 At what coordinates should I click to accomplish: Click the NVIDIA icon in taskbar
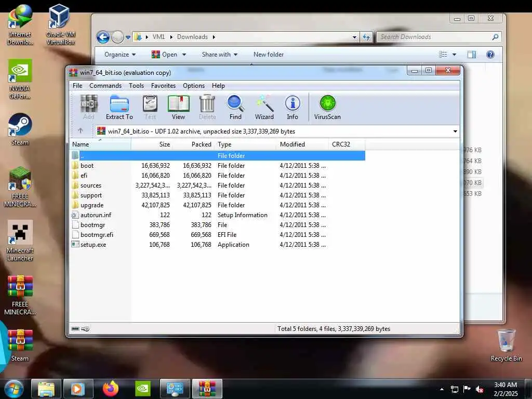[x=143, y=389]
